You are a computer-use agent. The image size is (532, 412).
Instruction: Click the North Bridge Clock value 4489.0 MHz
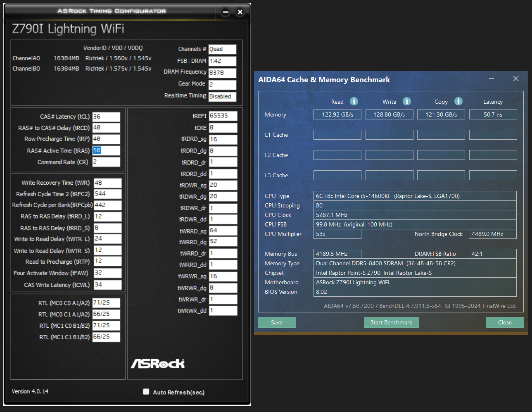493,234
